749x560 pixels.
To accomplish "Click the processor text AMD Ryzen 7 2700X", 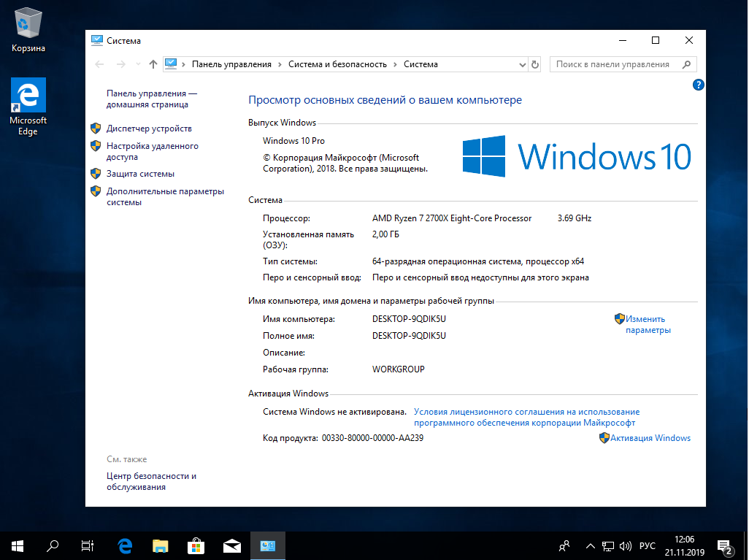I will tap(452, 218).
